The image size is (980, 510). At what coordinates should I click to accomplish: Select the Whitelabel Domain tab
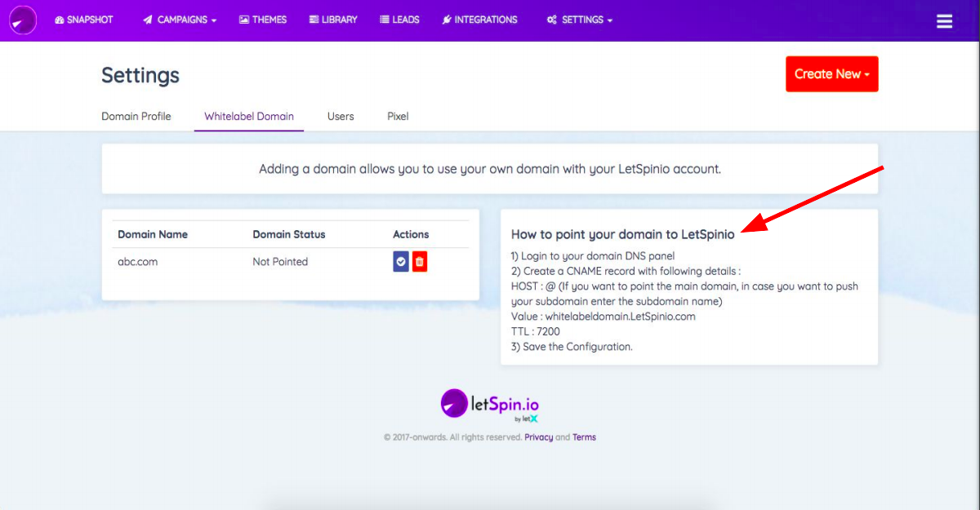coord(249,116)
